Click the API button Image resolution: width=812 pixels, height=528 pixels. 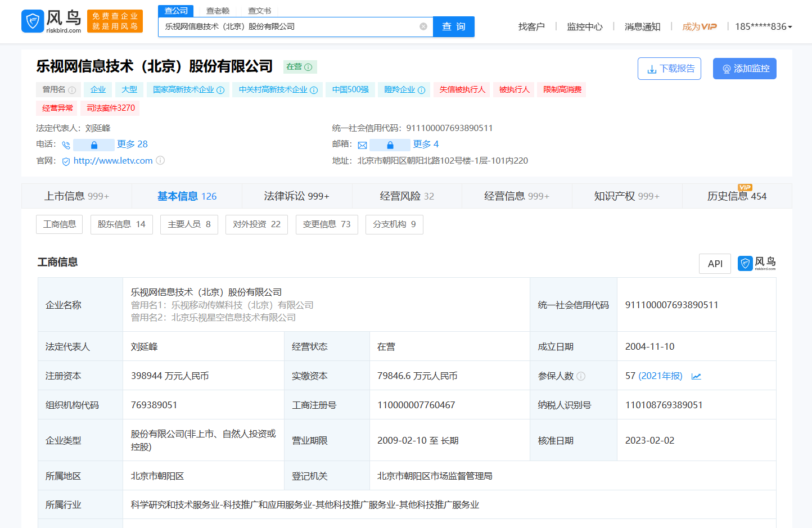click(715, 263)
